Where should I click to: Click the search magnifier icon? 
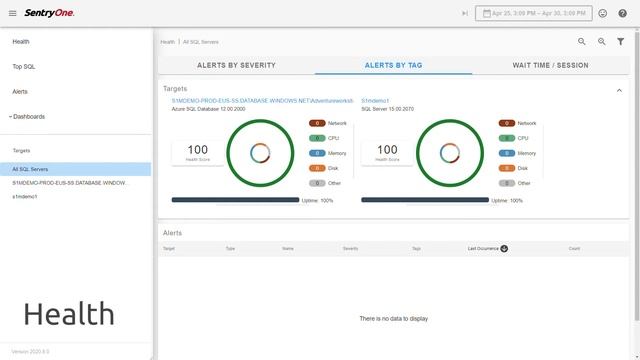point(582,41)
